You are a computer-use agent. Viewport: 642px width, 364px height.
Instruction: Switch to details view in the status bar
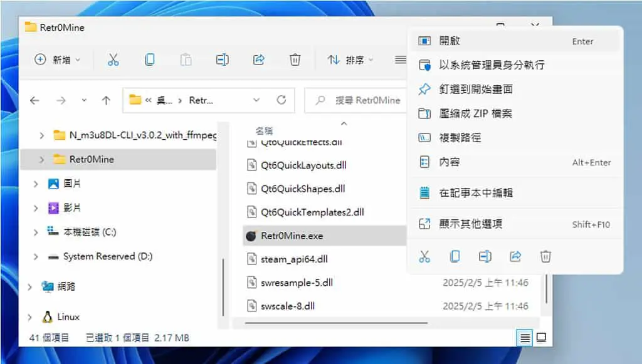pyautogui.click(x=525, y=338)
